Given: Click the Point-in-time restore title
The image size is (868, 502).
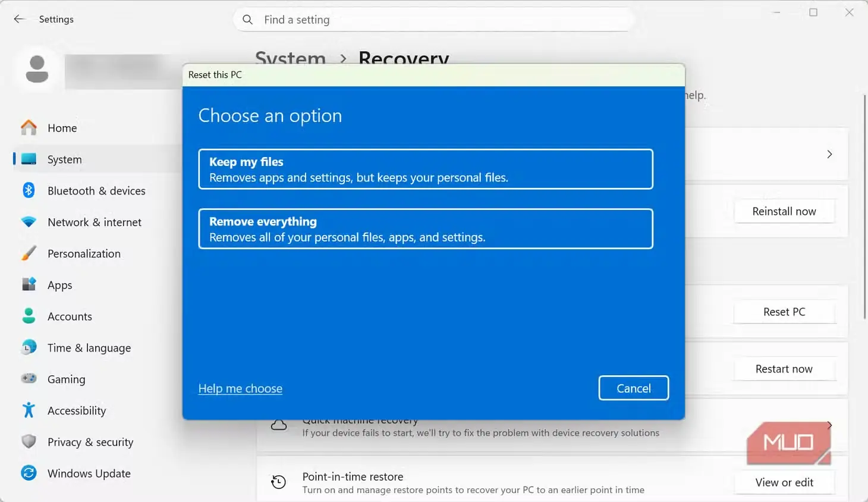Looking at the screenshot, I should [353, 476].
